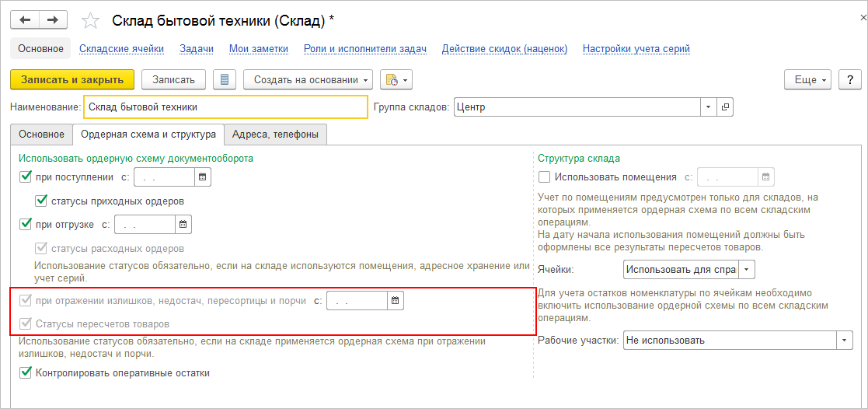Click the question mark help button
The image size is (868, 409).
(x=850, y=79)
